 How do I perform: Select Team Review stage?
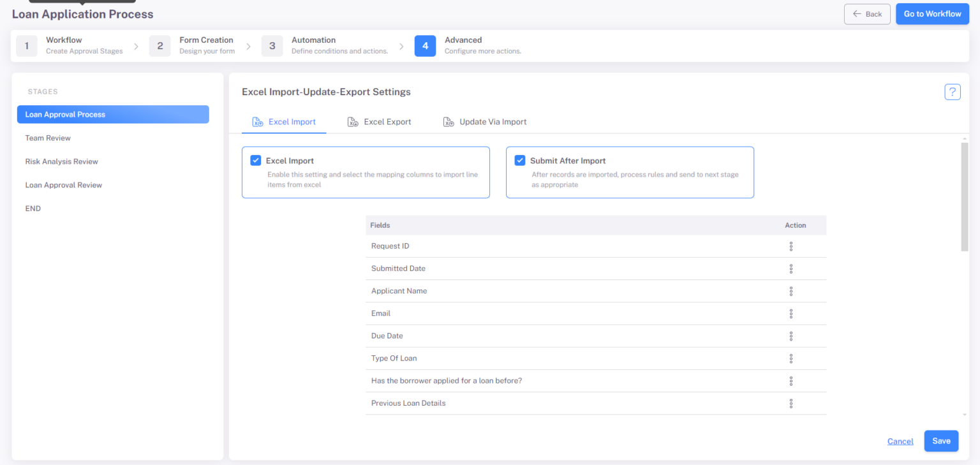[x=48, y=138]
